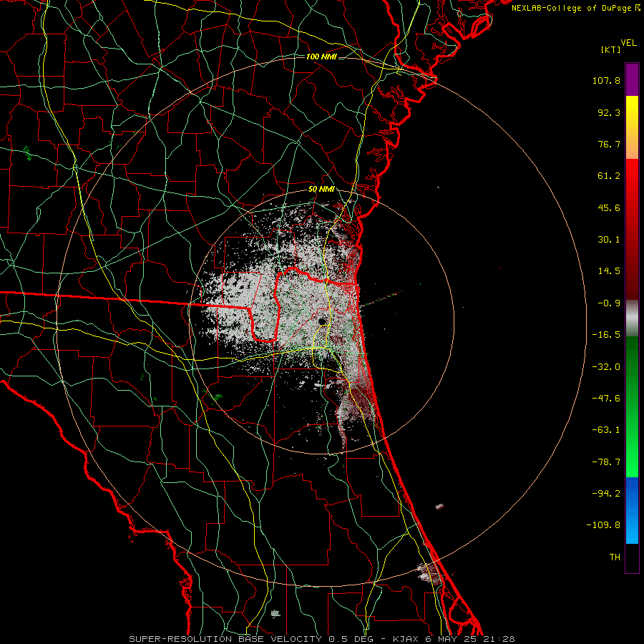Click the purple segment of the color bar

[x=632, y=79]
